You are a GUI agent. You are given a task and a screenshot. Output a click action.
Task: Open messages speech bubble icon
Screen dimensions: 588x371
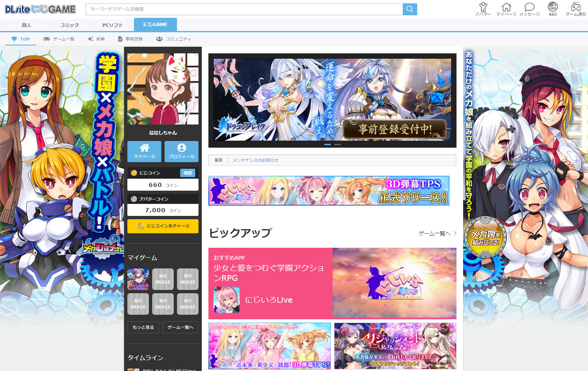pos(529,9)
